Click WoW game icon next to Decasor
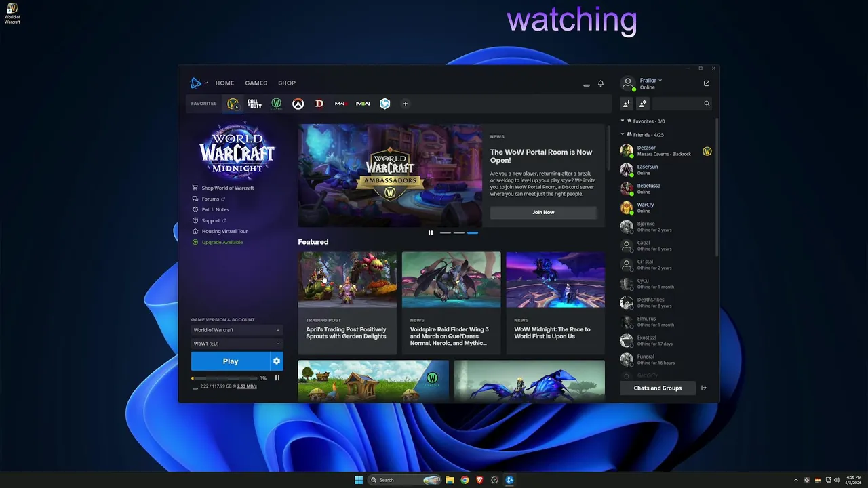 click(x=707, y=151)
